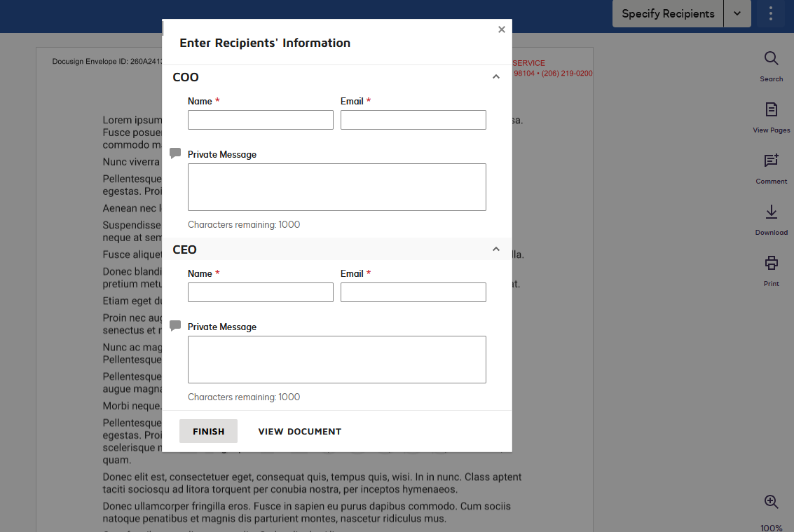
Task: Click CEO private message speech bubble icon
Action: [175, 325]
